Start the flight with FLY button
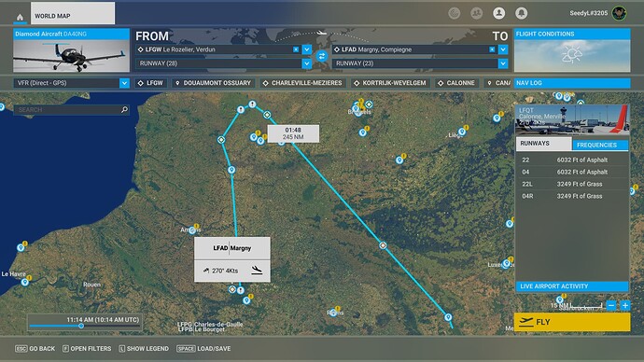Image resolution: width=644 pixels, height=362 pixels. point(572,322)
